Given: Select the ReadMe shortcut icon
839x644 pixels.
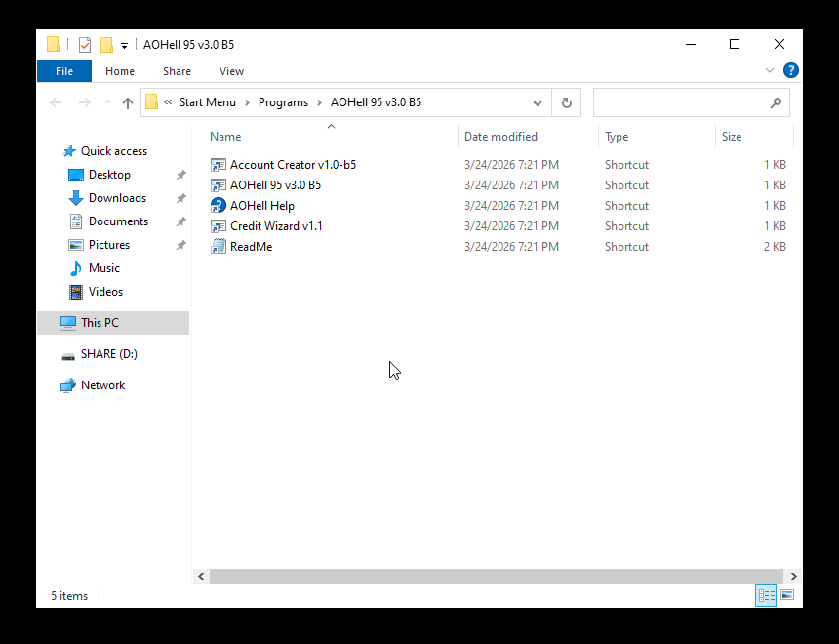Looking at the screenshot, I should 219,247.
